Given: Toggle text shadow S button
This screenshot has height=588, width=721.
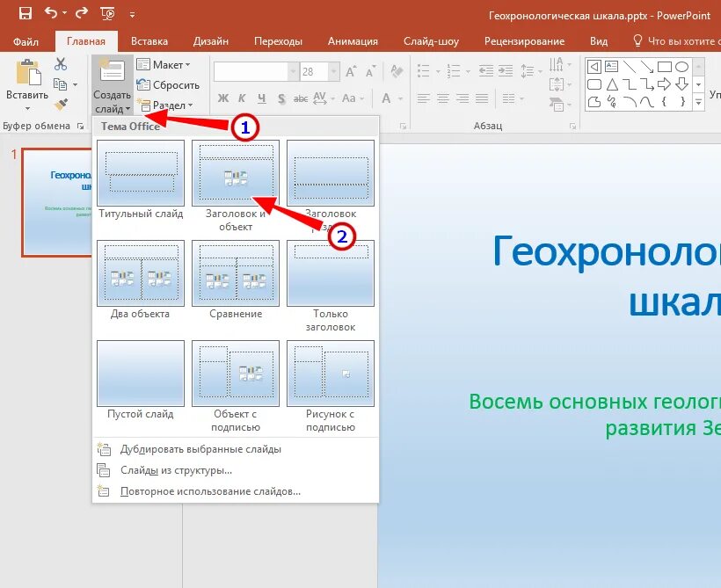Looking at the screenshot, I should pos(281,98).
